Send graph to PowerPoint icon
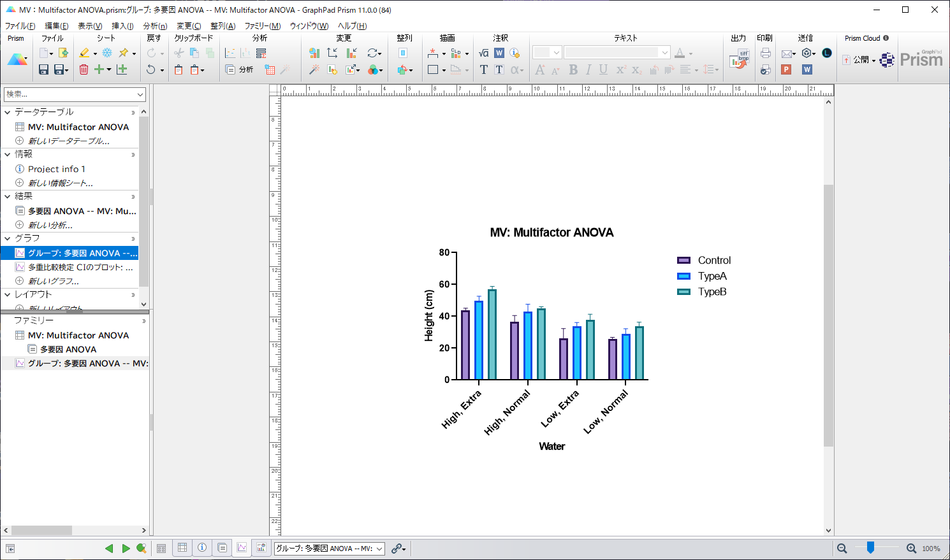The image size is (950, 560). pyautogui.click(x=786, y=69)
